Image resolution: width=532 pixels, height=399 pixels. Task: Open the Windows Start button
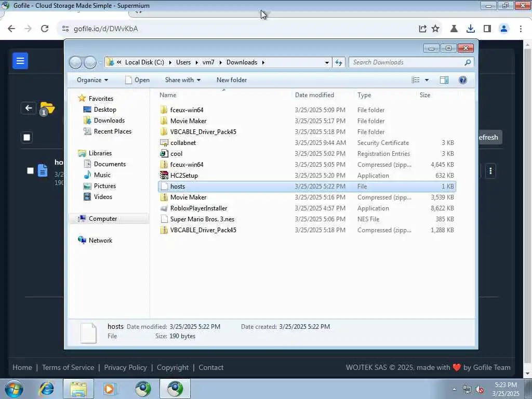(14, 389)
